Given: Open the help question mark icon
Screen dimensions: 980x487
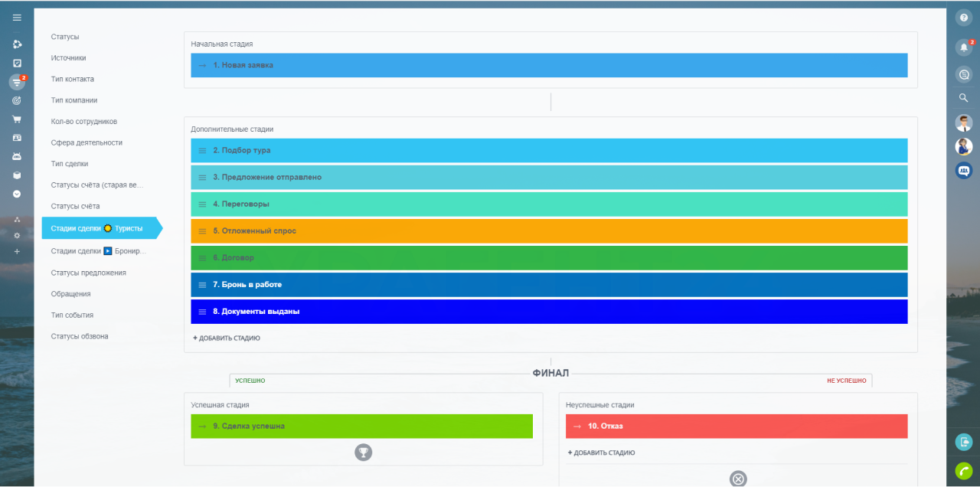Looking at the screenshot, I should [x=964, y=18].
